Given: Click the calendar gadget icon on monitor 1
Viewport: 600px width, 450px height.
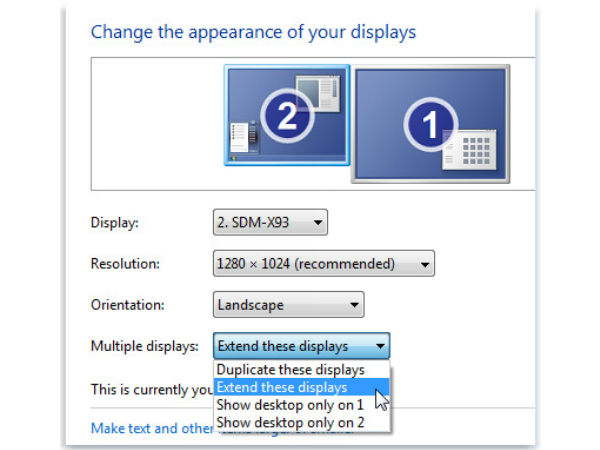Looking at the screenshot, I should tap(469, 152).
